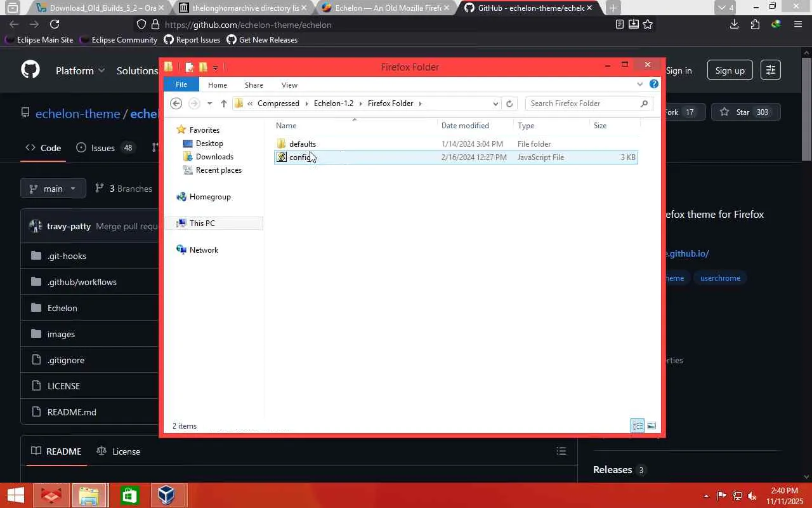Select the defaults folder in Explorer
Image resolution: width=812 pixels, height=508 pixels.
[303, 144]
